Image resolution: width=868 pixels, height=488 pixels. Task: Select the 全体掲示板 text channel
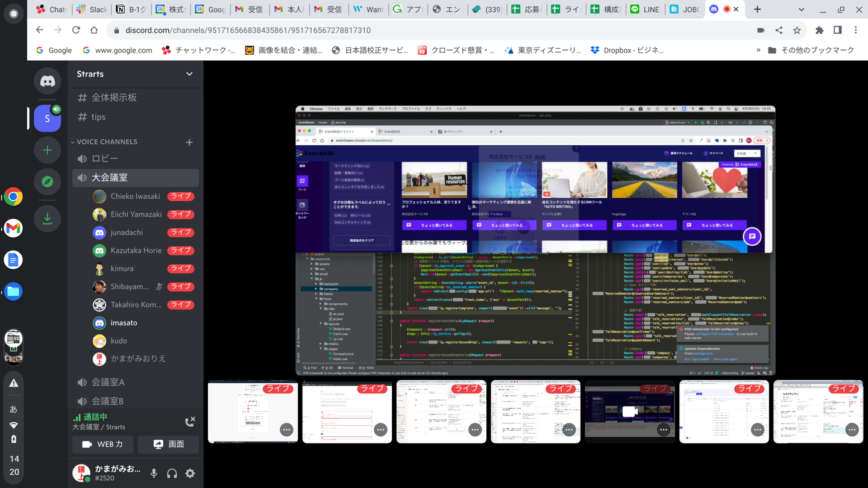[114, 98]
